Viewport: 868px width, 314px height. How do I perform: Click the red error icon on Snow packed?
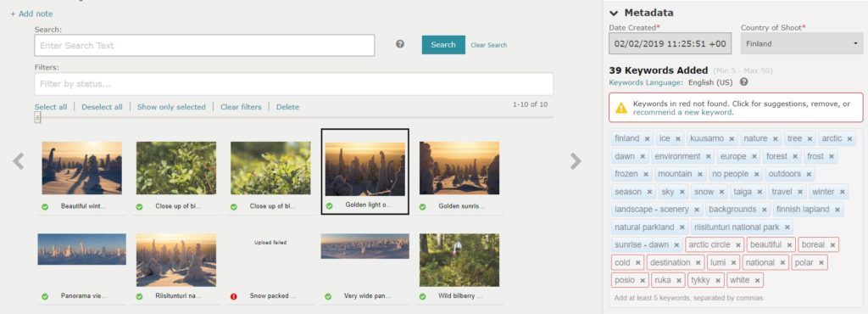click(x=234, y=296)
